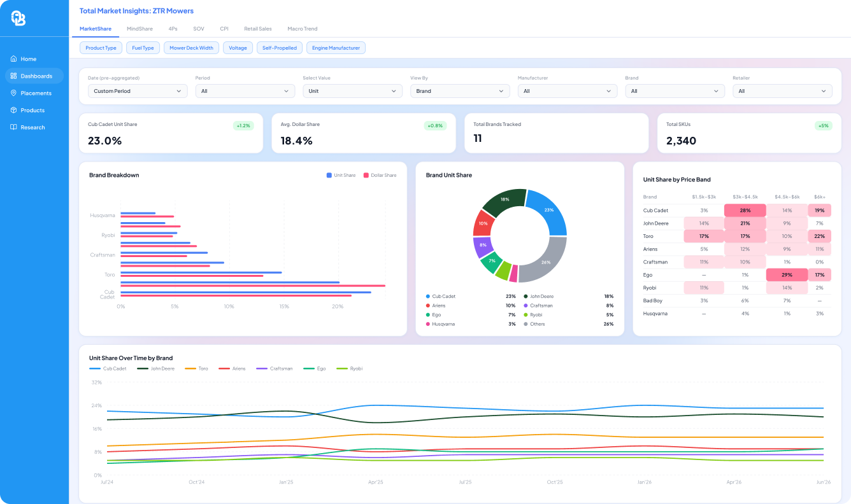
Task: Open the 4Ps tab
Action: 173,29
